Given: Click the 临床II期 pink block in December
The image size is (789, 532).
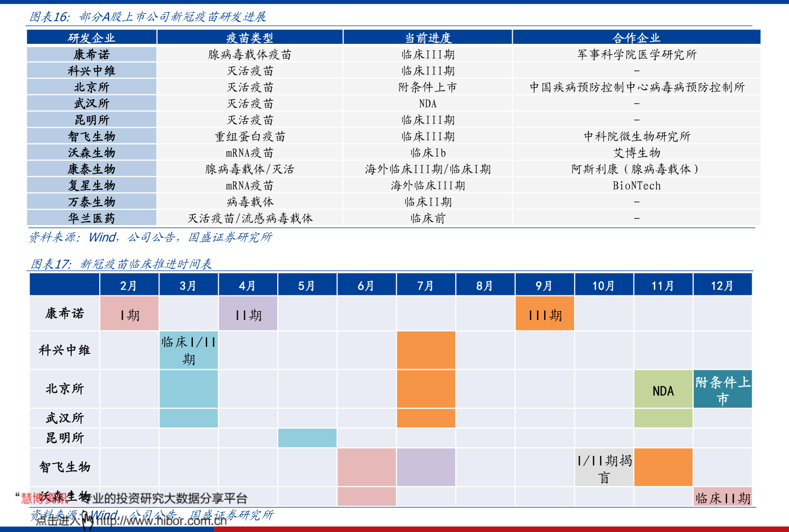Looking at the screenshot, I should coord(723,497).
